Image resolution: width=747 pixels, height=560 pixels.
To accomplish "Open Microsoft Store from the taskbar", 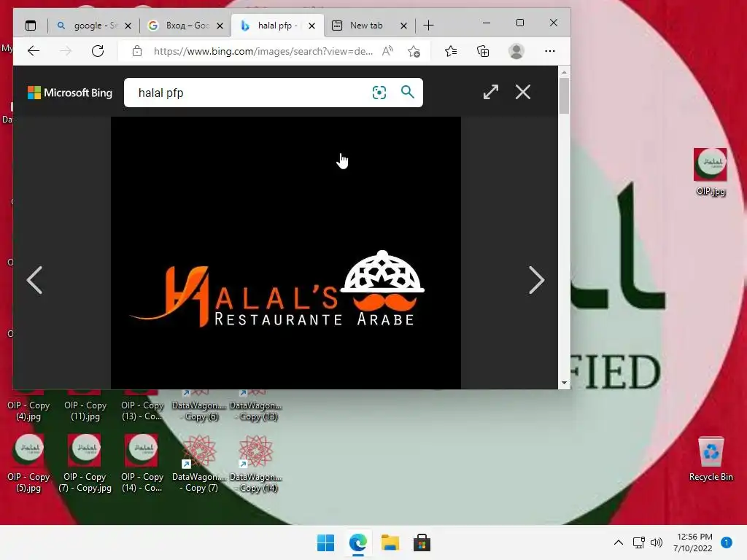I will click(x=422, y=542).
